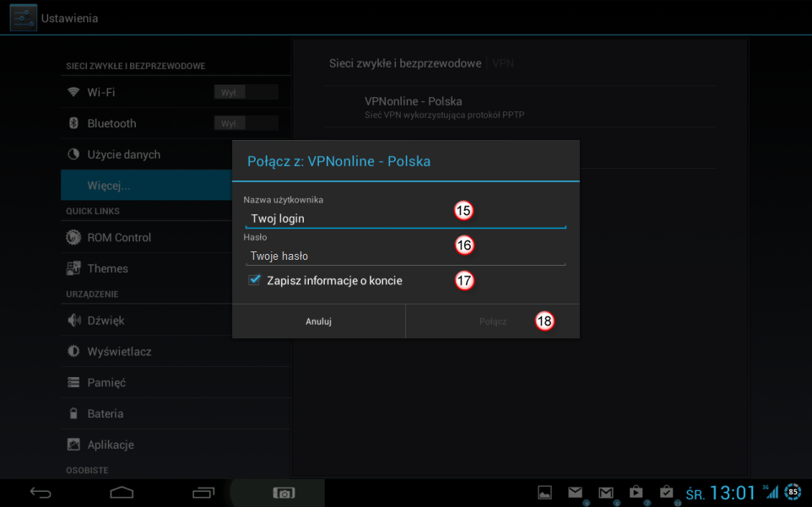Tap the Themes icon

[x=73, y=268]
